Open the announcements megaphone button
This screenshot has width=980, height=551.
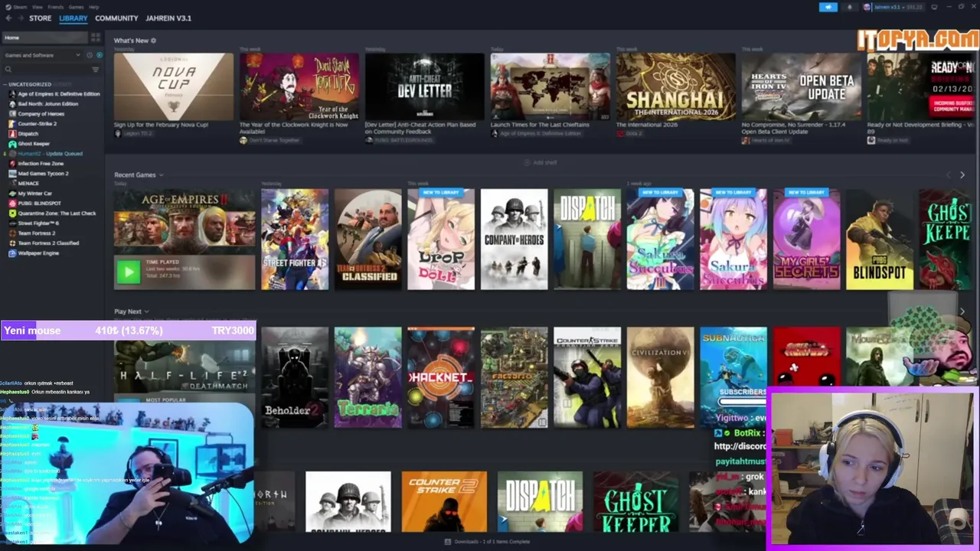pos(828,7)
